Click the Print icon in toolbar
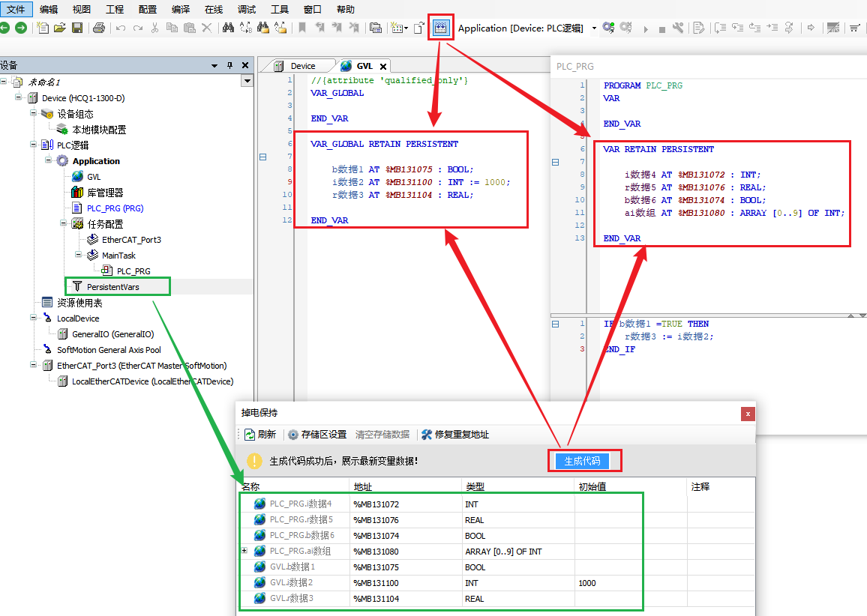Screen dimensions: 867x616 click(98, 28)
